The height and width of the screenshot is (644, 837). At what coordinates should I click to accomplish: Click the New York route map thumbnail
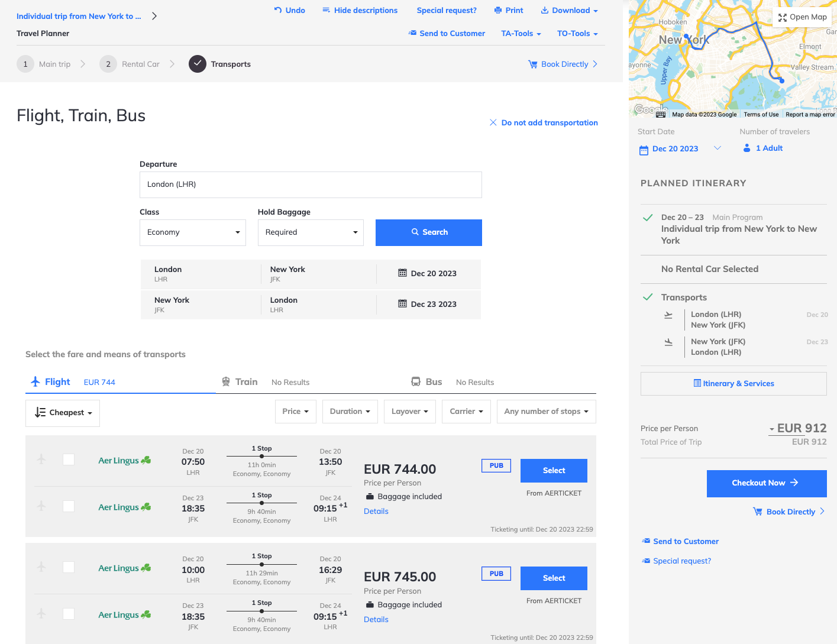click(x=733, y=59)
